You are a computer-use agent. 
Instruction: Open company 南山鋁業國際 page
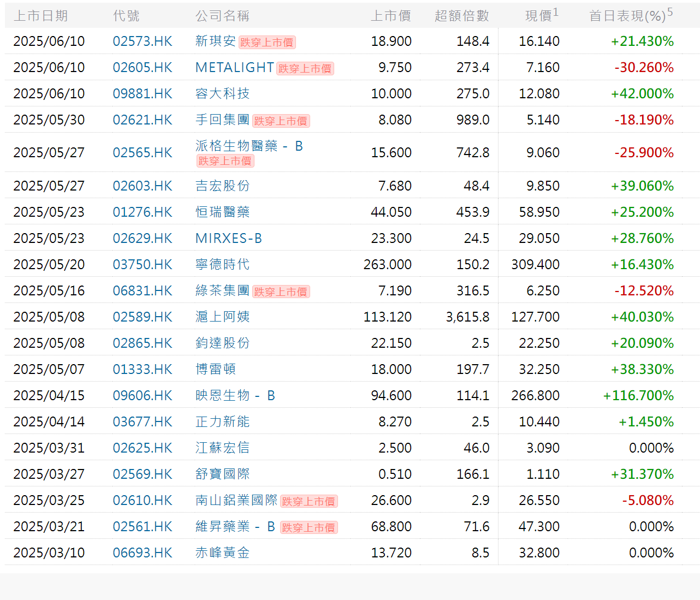point(237,501)
